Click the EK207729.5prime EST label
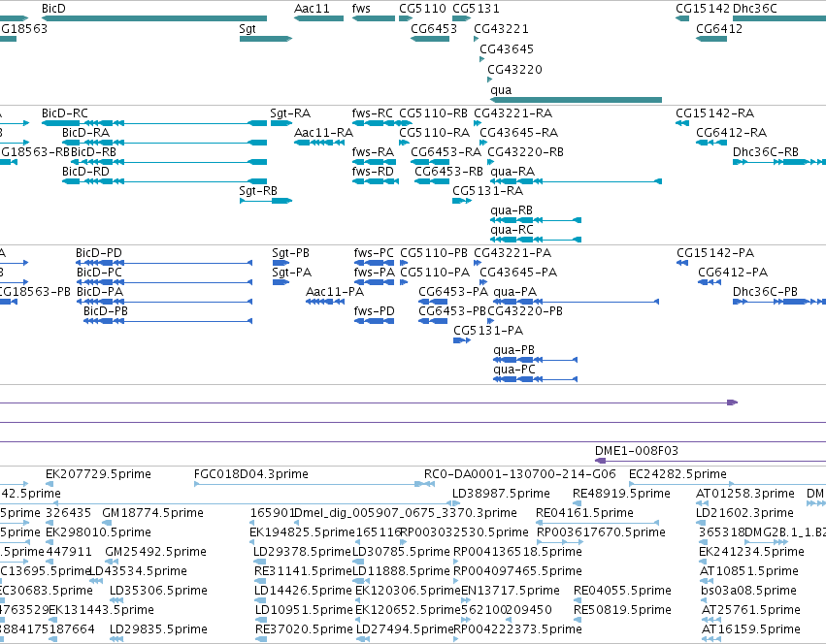Viewport: 826px width, 644px height. (98, 474)
